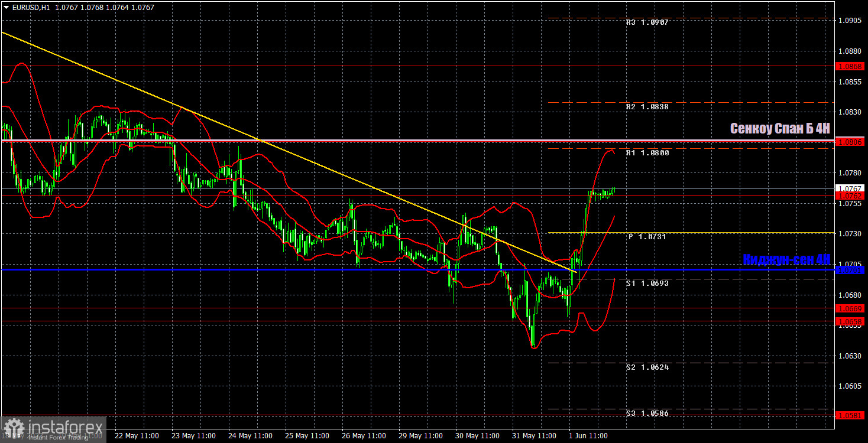The image size is (868, 443).
Task: Click the red 1.0581 price level tag
Action: tap(850, 415)
